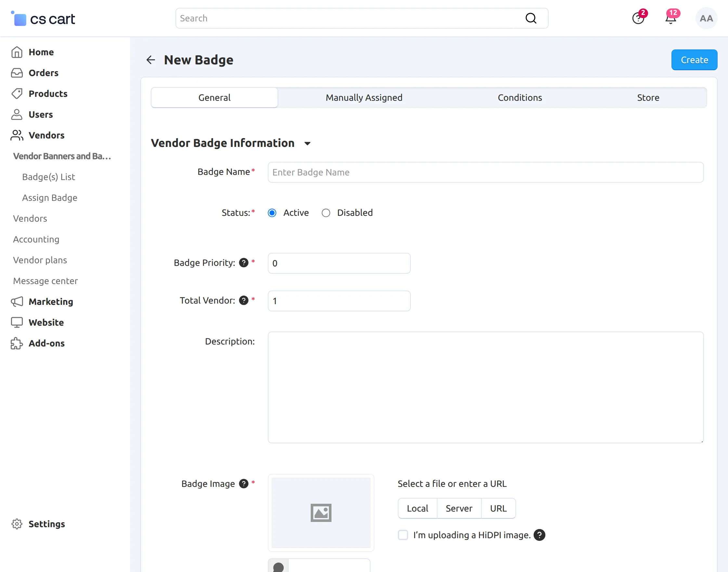This screenshot has height=572, width=728.
Task: Check the HiDPI image upload checkbox
Action: [x=403, y=535]
